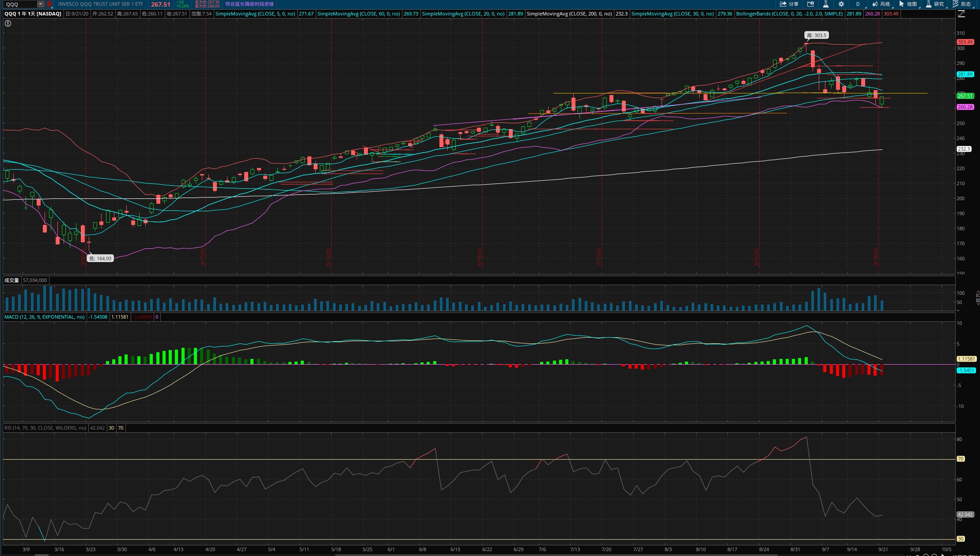This screenshot has width=980, height=556.
Task: Open the 绘图 (Drawings) cursor menu
Action: tap(908, 4)
